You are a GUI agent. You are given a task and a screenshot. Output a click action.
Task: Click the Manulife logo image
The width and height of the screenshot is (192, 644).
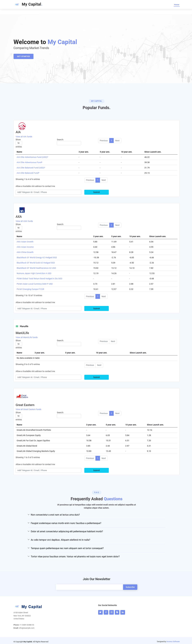(22, 326)
